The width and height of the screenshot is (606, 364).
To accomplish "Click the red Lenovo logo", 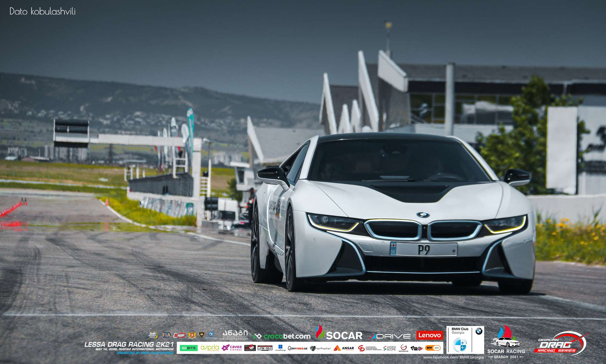I will tap(429, 335).
